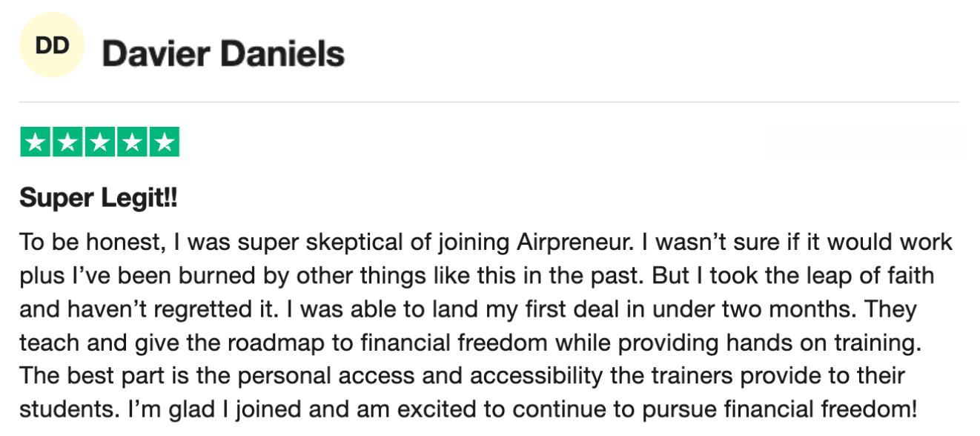
Task: Open Davier Daniels reviewer profile name
Action: (x=223, y=54)
